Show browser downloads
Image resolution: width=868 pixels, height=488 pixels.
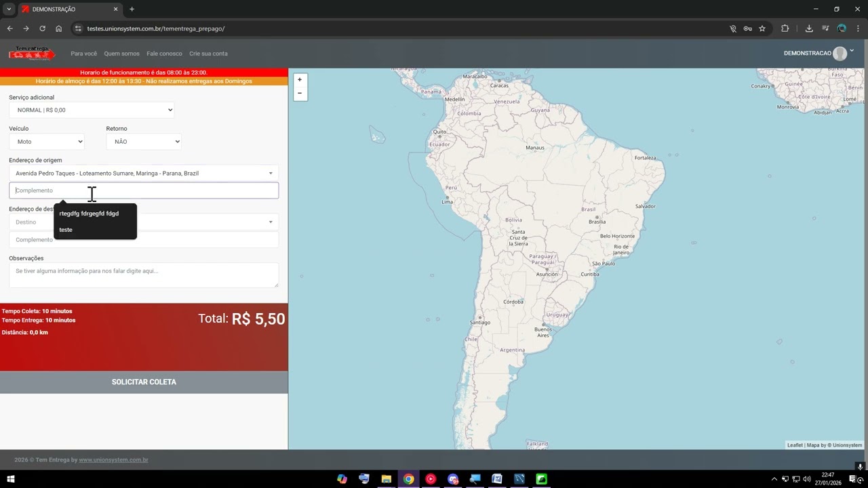[x=809, y=28]
